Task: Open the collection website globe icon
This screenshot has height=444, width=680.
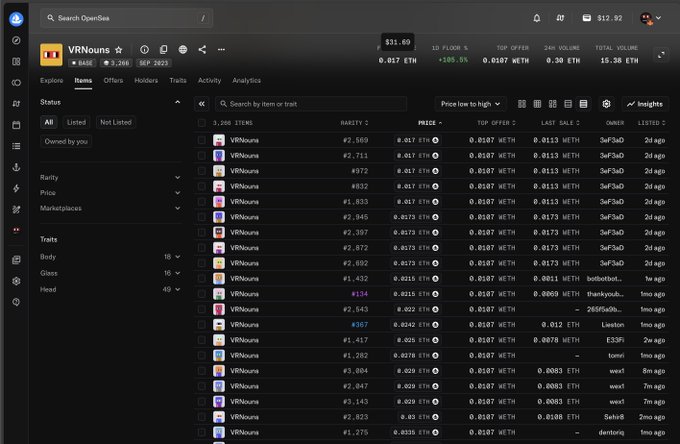Action: pyautogui.click(x=183, y=49)
